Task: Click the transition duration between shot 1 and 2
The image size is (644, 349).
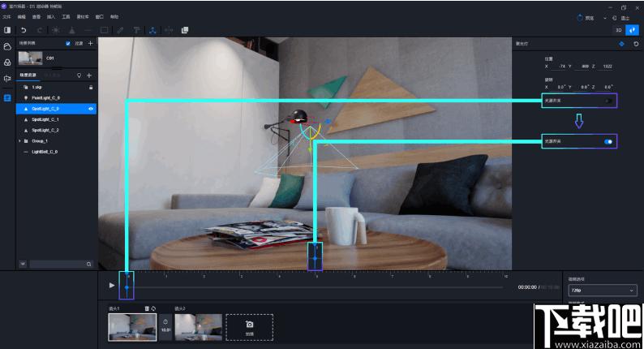Action: pyautogui.click(x=165, y=326)
